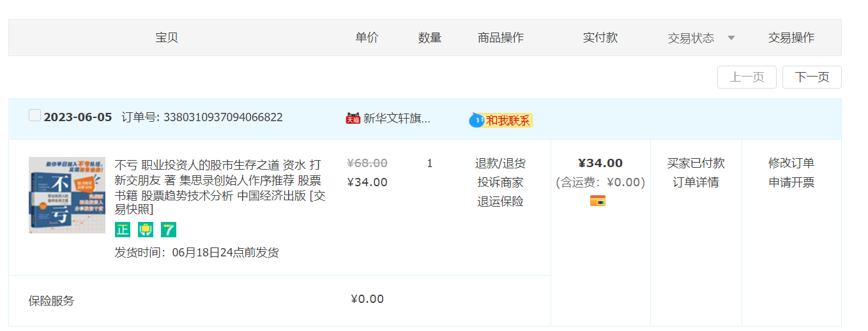Tick the checkbox for order 2023-06-05

pyautogui.click(x=35, y=115)
